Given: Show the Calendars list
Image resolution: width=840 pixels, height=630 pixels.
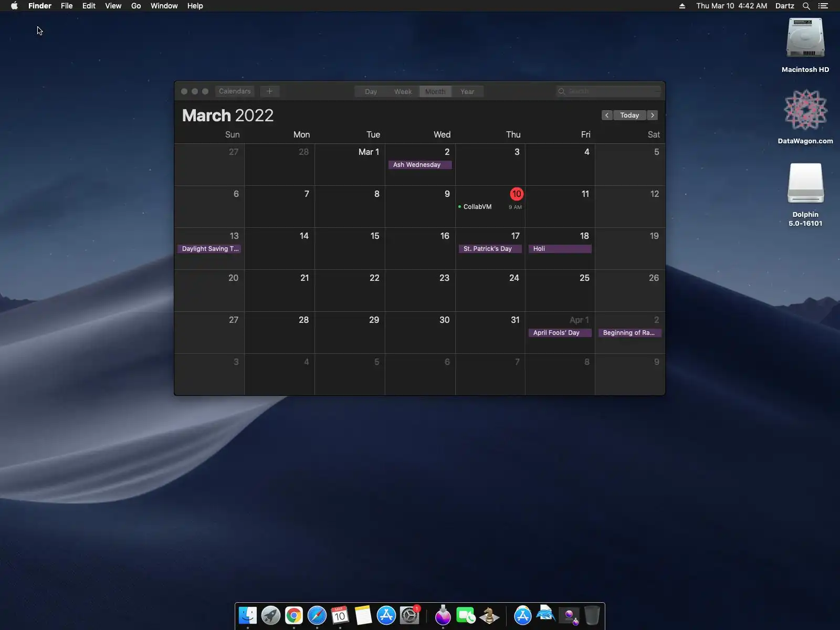Looking at the screenshot, I should pos(235,91).
